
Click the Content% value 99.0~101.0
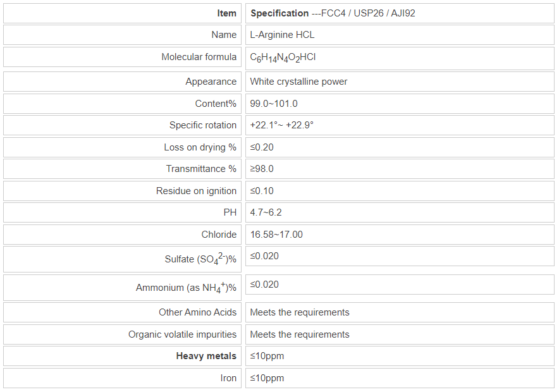point(274,104)
